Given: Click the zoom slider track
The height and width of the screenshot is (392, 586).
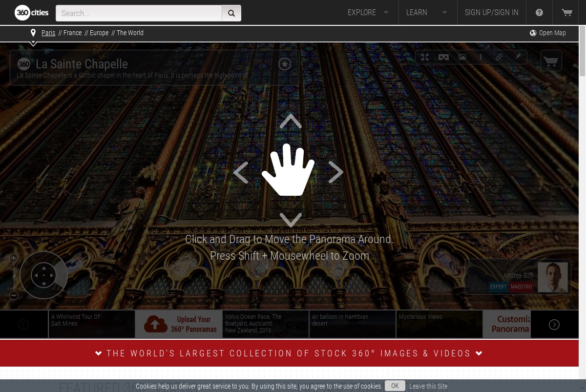Looking at the screenshot, I should [x=14, y=276].
